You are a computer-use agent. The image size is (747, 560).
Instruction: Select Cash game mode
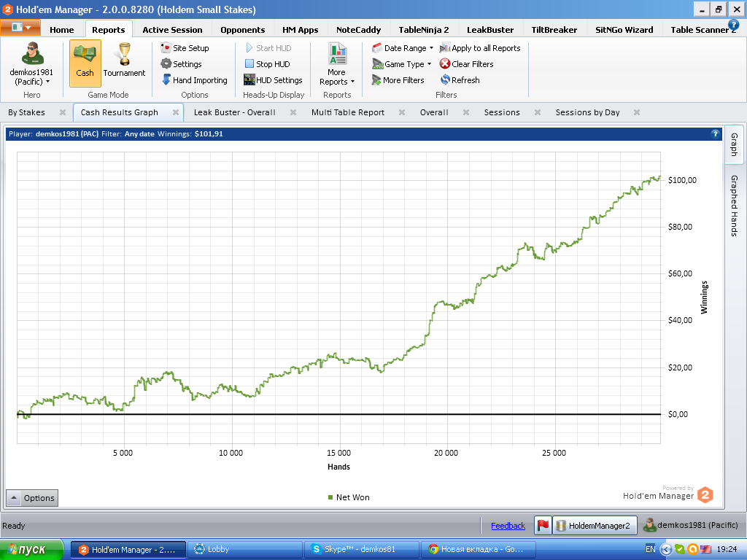(x=85, y=63)
